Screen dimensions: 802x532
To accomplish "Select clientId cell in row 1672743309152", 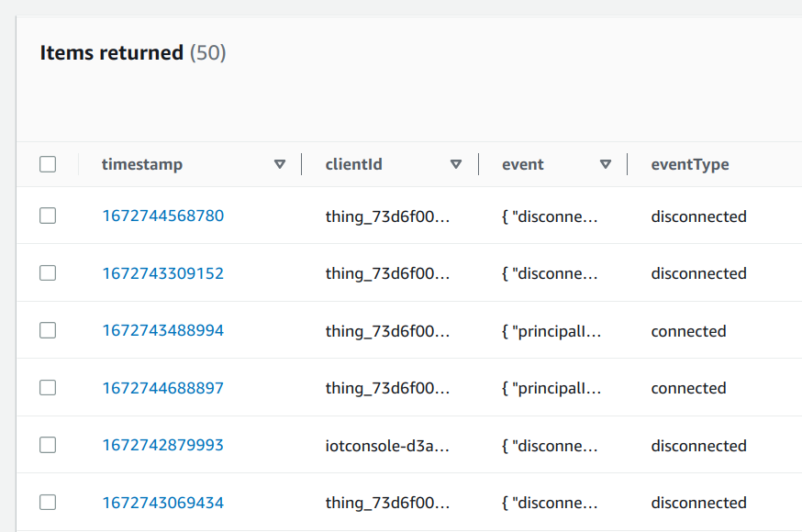I will tap(387, 274).
